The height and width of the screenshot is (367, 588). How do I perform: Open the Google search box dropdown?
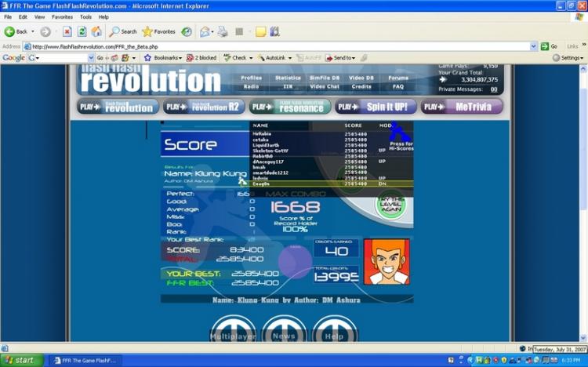(x=91, y=58)
